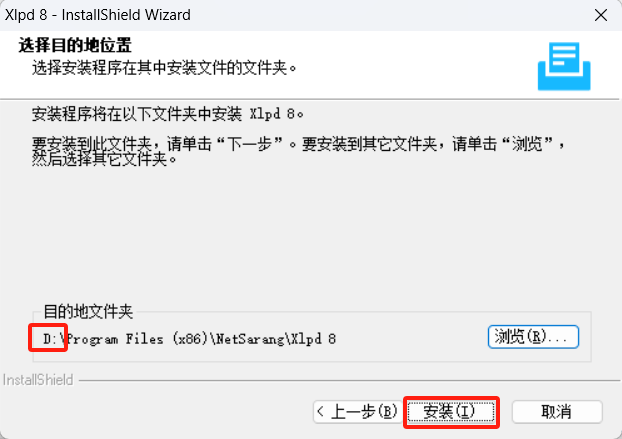Cancel setup using 取消 button
Viewport: 622px width, 439px height.
point(557,412)
